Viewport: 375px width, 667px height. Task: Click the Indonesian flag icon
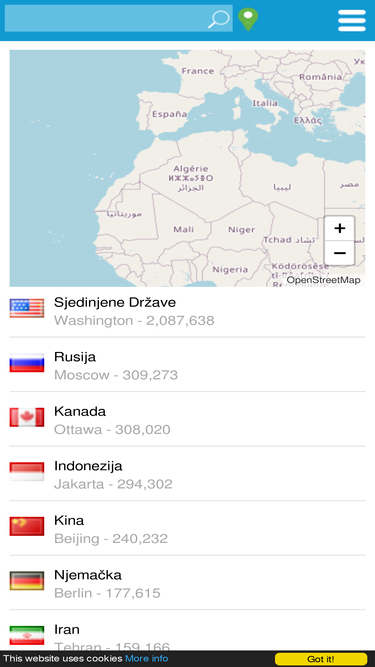pyautogui.click(x=27, y=471)
